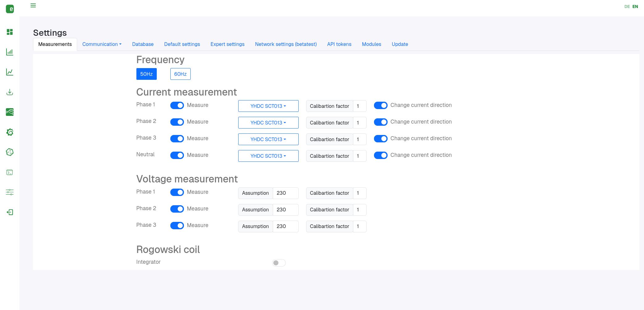This screenshot has height=310, width=644.
Task: Switch to the Expert settings tab
Action: tap(227, 44)
